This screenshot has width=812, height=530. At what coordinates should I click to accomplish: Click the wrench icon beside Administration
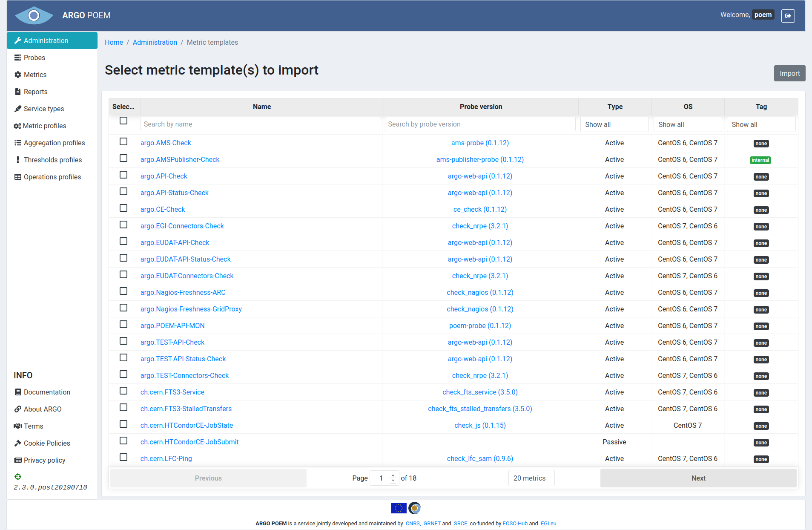[x=18, y=40]
